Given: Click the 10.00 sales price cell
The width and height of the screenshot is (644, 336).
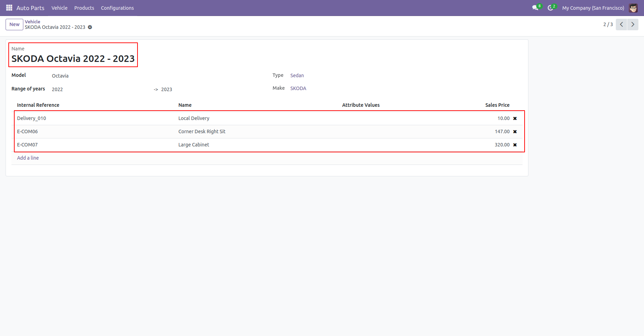Looking at the screenshot, I should (503, 118).
